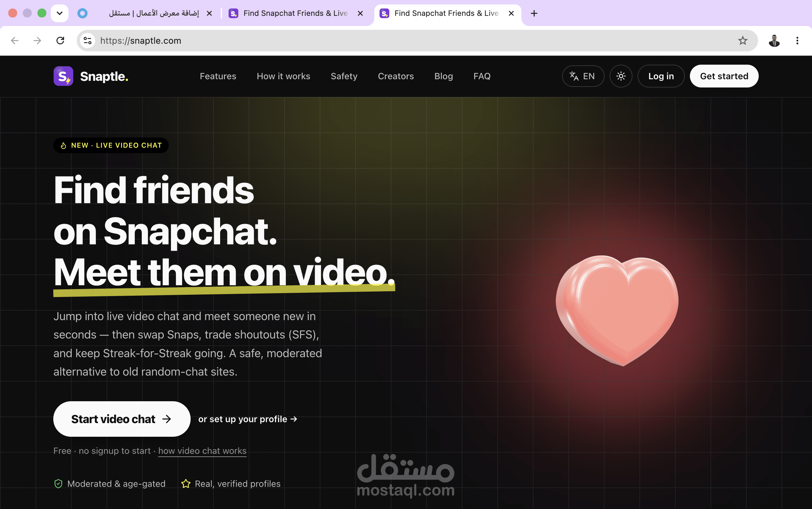Click the Log in button
The width and height of the screenshot is (812, 509).
pos(661,76)
